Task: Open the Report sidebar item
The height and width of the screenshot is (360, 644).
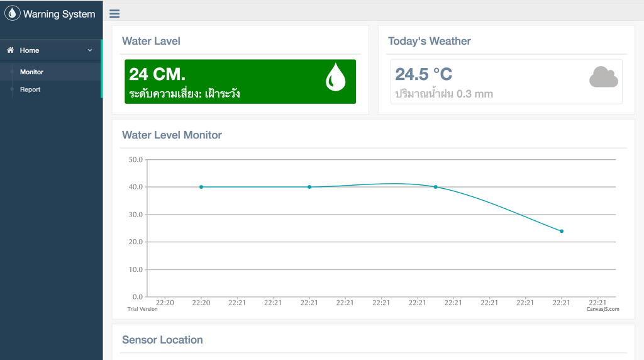Action: tap(30, 89)
